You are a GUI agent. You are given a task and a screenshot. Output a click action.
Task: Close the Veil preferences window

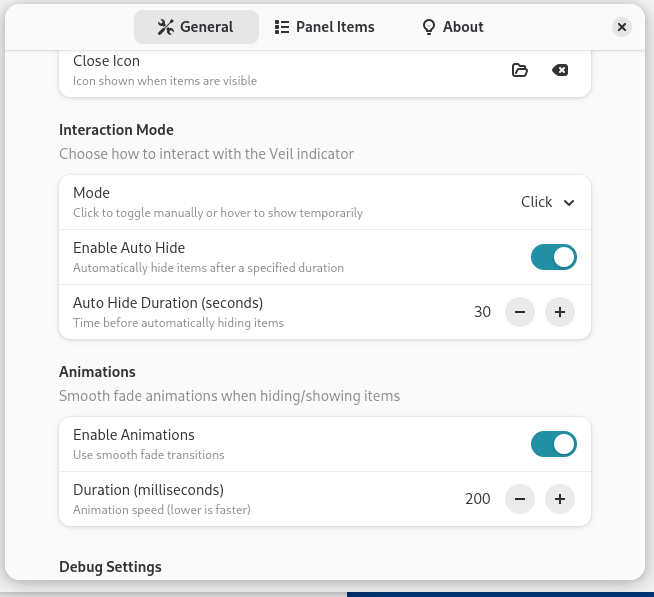[x=622, y=27]
